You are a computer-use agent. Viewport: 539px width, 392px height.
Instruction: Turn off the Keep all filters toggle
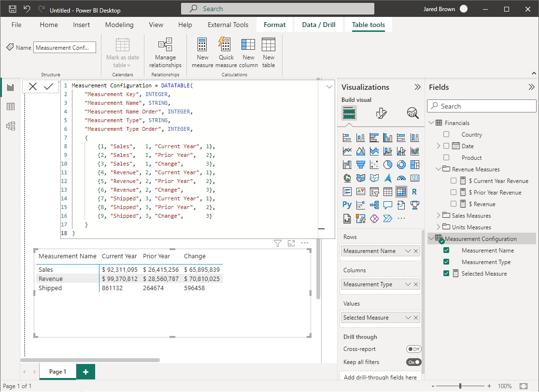(x=413, y=362)
